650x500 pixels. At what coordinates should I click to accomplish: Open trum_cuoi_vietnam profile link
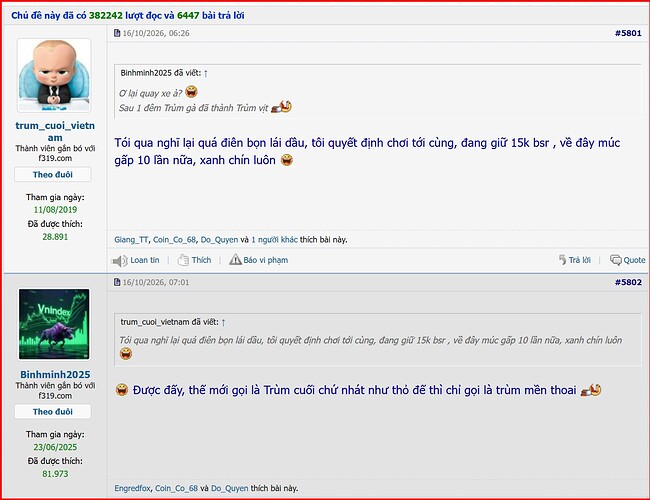point(55,131)
